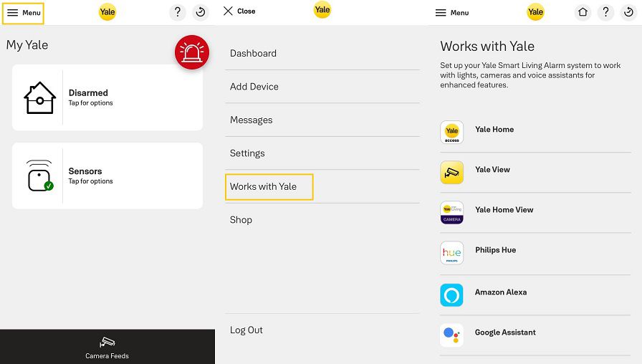Open Camera Feeds at the bottom bar

(107, 347)
